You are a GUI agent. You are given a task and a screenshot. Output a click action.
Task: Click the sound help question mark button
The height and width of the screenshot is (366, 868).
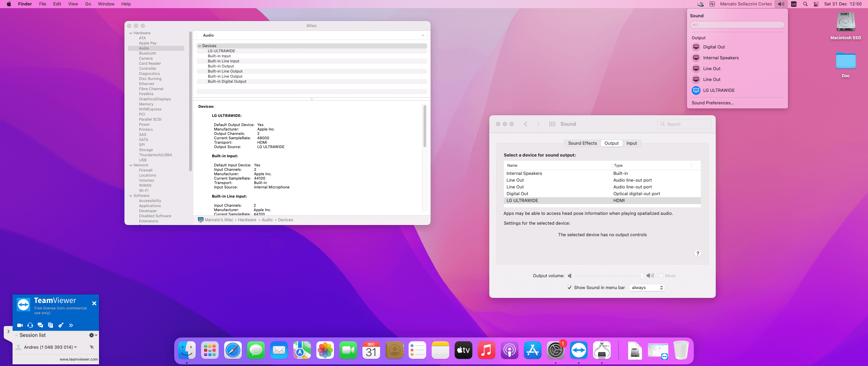697,253
